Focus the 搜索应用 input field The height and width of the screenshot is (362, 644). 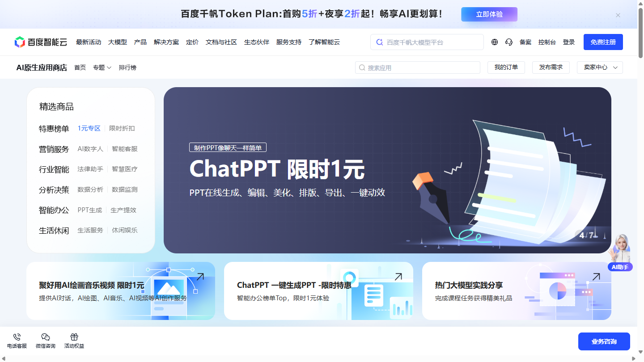click(418, 67)
